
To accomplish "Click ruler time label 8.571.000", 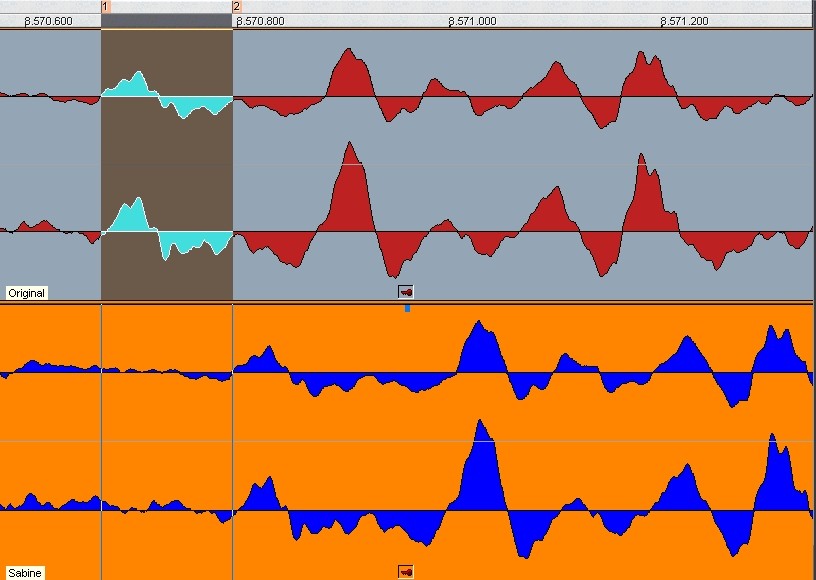I will (x=472, y=21).
